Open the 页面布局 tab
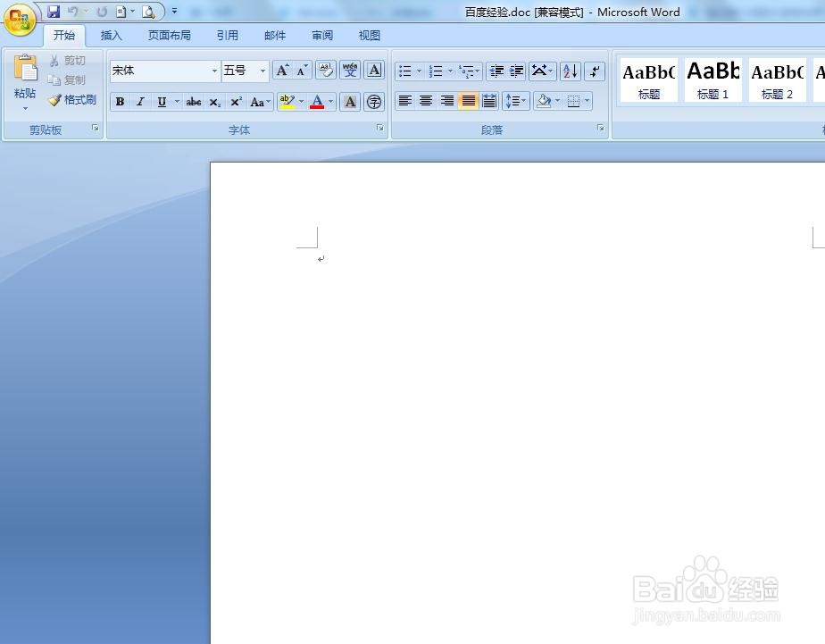This screenshot has width=825, height=644. click(x=170, y=35)
